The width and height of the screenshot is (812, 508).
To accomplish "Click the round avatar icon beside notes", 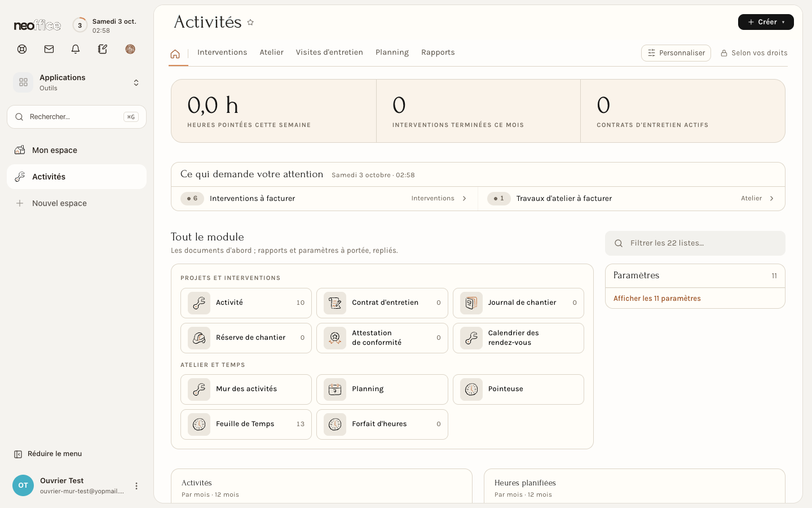I will coord(130,49).
